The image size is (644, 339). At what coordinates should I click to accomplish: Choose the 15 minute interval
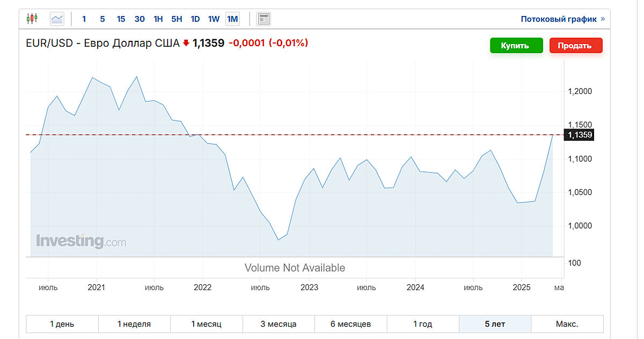tap(121, 19)
